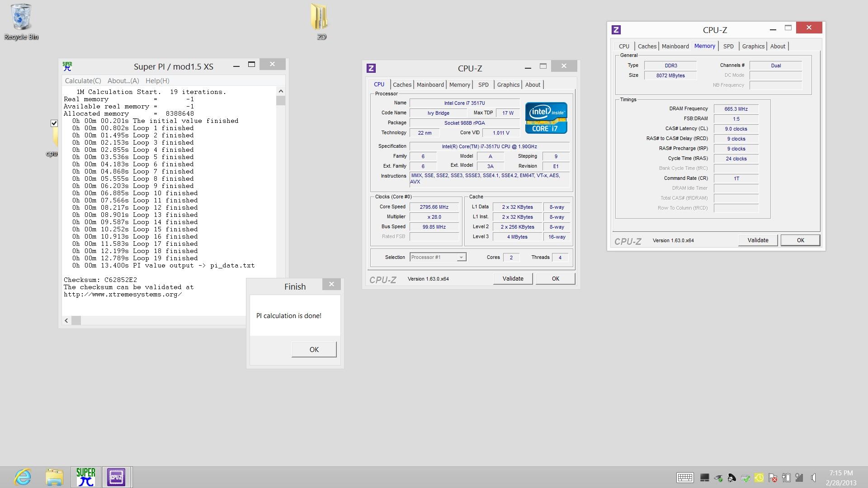Click the Checksum: C62852E2 line in Super PI
The height and width of the screenshot is (488, 868).
(100, 280)
